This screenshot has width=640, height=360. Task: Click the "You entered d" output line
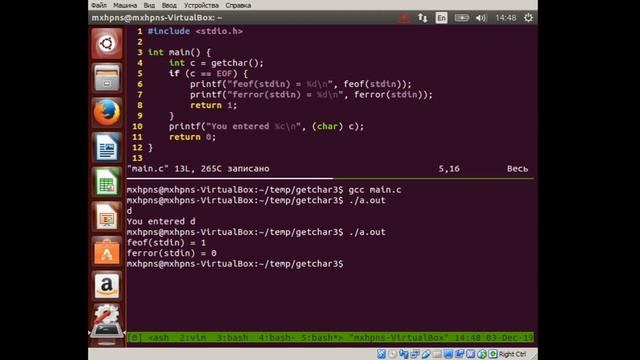161,222
